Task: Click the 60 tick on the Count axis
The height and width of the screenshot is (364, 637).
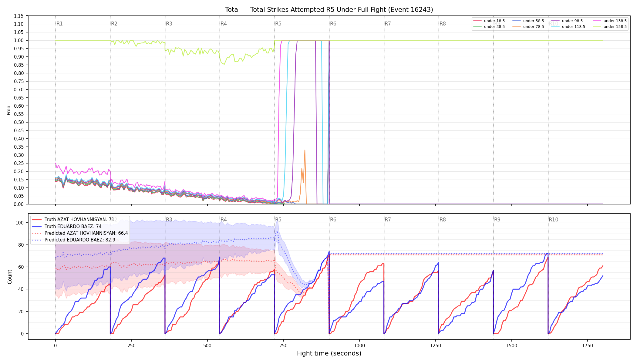Action: 21,267
